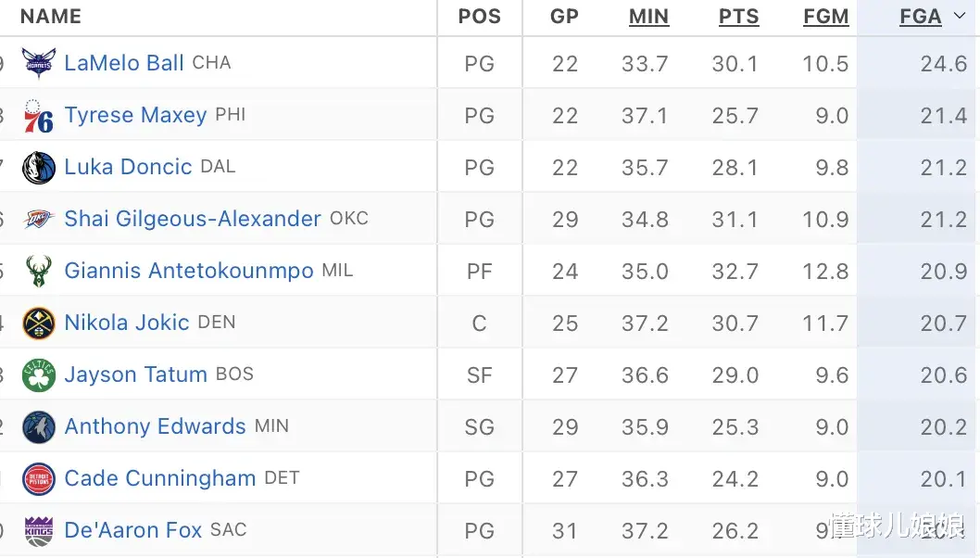
Task: Click the Milwaukee Bucks deer logo
Action: coord(39,271)
